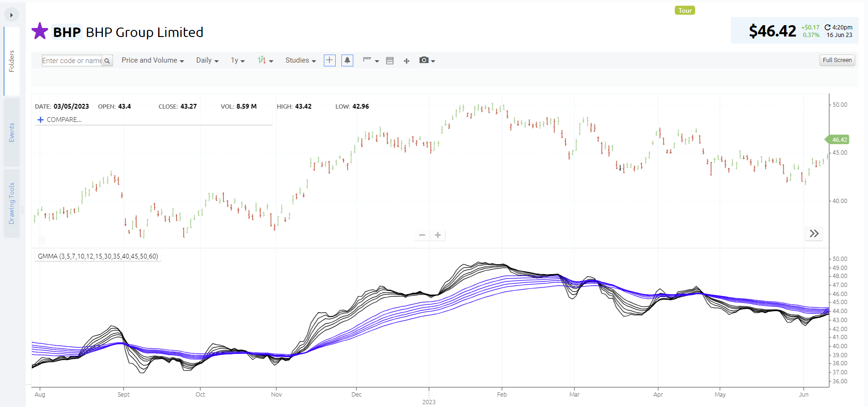868x407 pixels.
Task: Click the green Tour button
Action: [685, 10]
